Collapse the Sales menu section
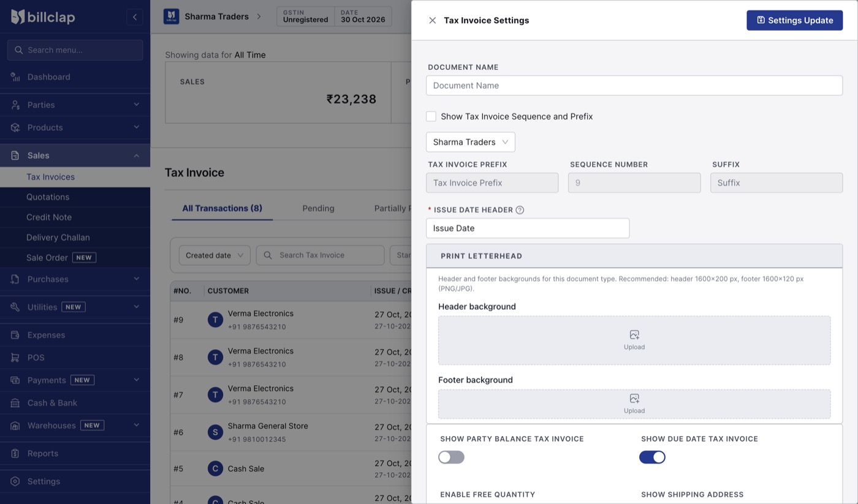Image resolution: width=858 pixels, height=504 pixels. coord(136,156)
